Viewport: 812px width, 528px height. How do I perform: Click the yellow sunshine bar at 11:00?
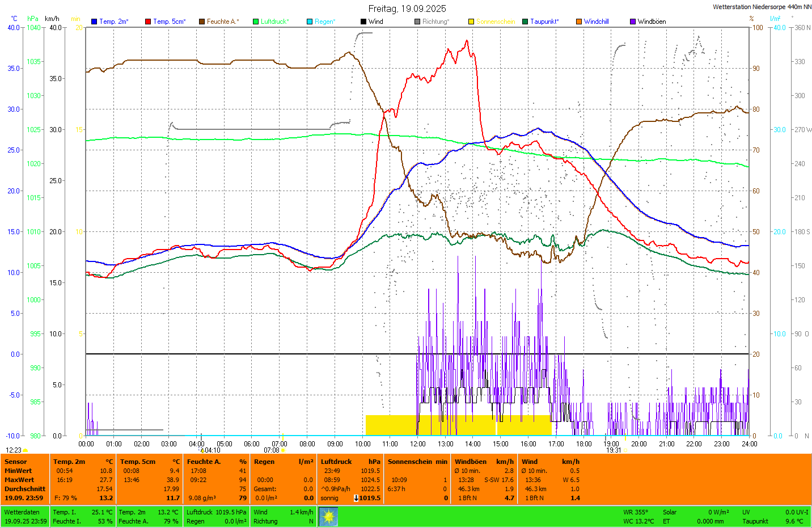[x=391, y=425]
